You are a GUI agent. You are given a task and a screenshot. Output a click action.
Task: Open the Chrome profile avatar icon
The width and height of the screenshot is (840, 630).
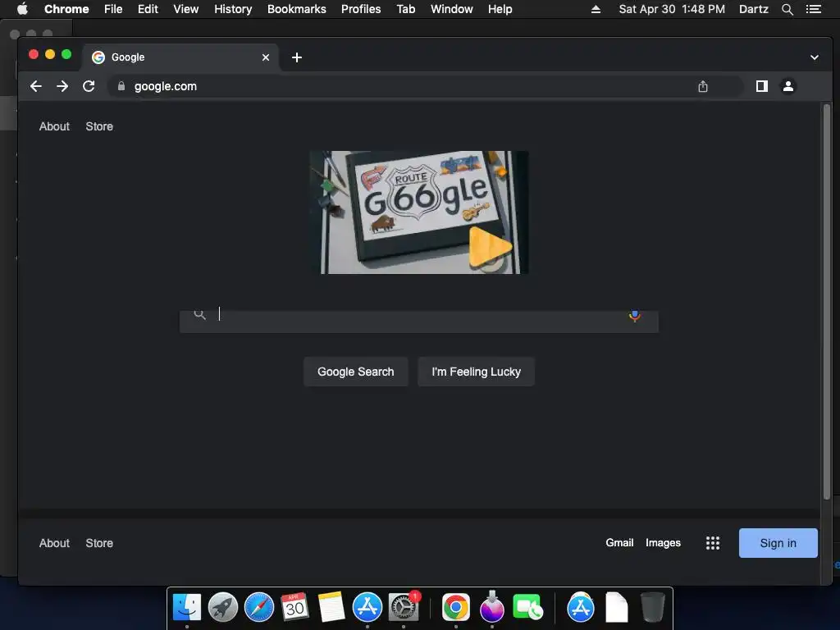(x=788, y=86)
